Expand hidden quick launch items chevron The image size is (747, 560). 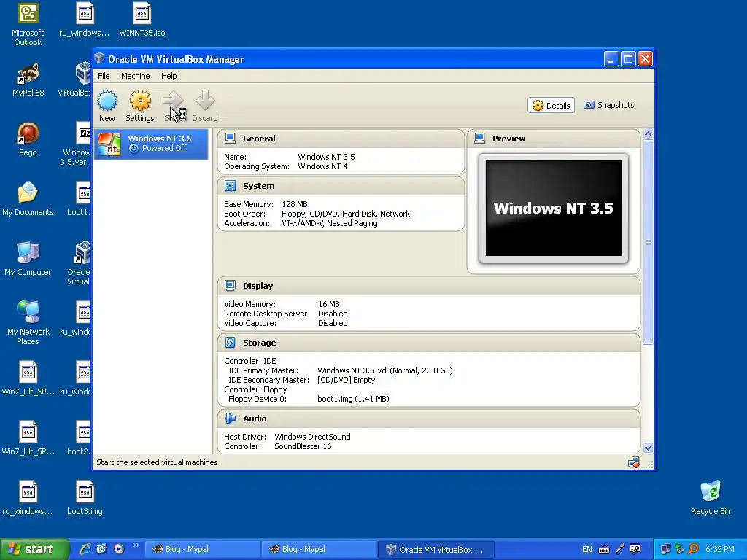(136, 545)
